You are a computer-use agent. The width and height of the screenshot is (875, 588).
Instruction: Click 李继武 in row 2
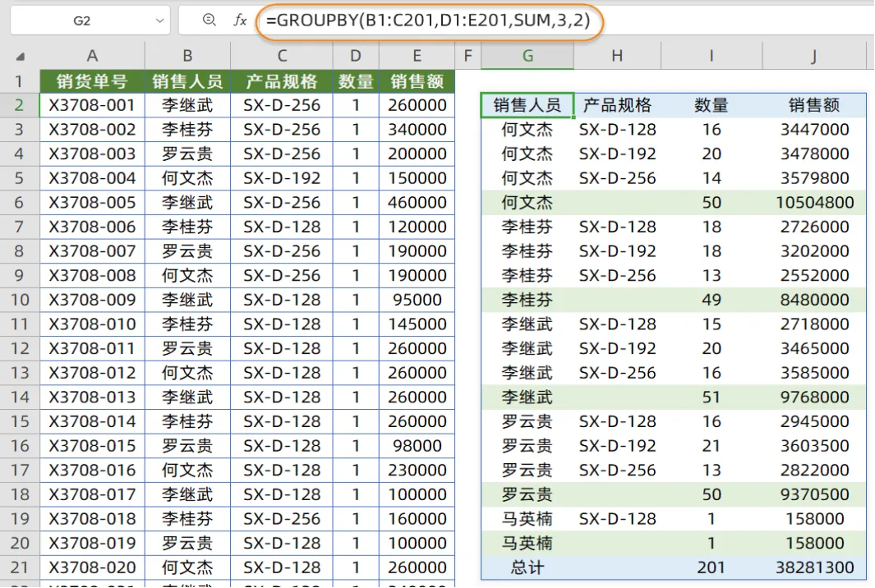(187, 105)
